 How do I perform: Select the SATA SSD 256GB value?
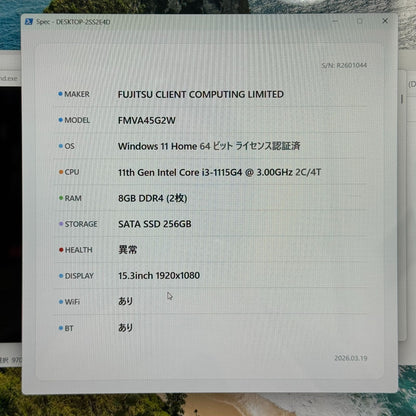click(155, 224)
